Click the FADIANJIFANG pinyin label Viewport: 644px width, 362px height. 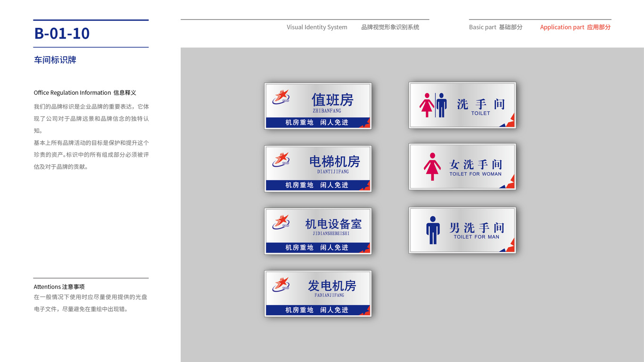pyautogui.click(x=329, y=295)
